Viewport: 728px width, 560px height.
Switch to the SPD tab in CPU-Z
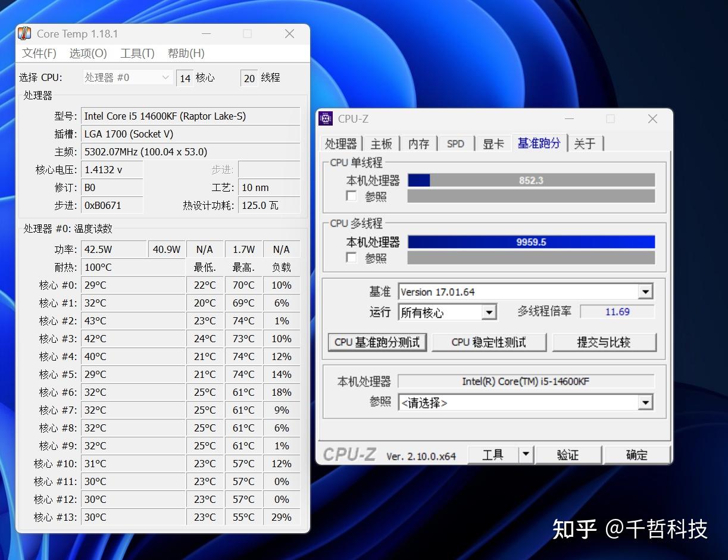455,143
